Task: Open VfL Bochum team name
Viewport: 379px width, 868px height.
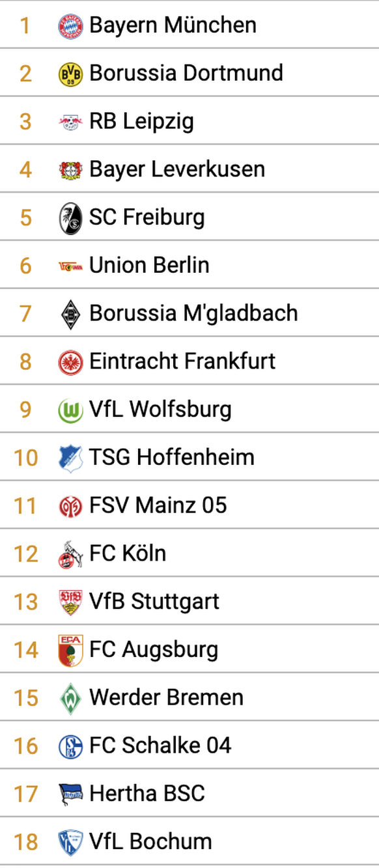Action: 150,841
